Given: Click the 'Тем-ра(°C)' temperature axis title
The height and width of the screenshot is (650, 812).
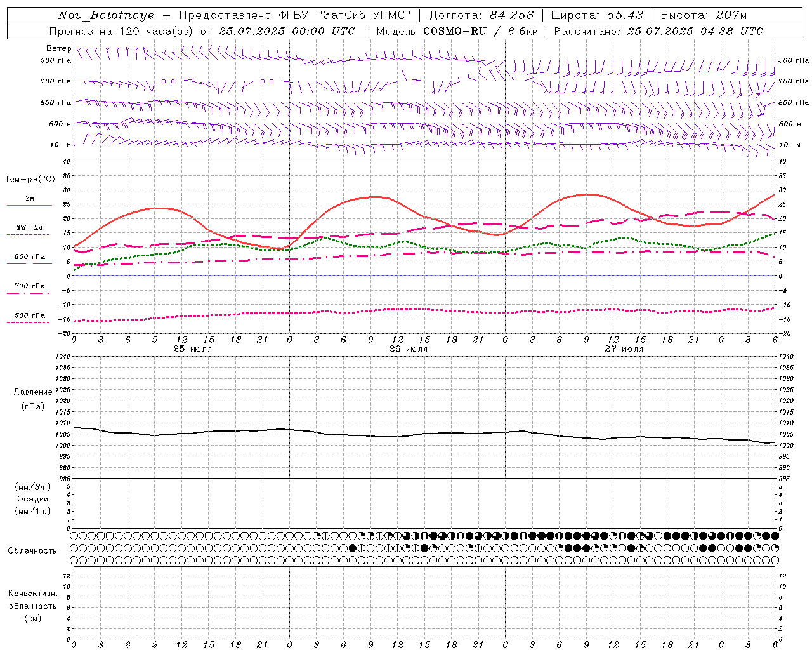Looking at the screenshot, I should [x=30, y=180].
